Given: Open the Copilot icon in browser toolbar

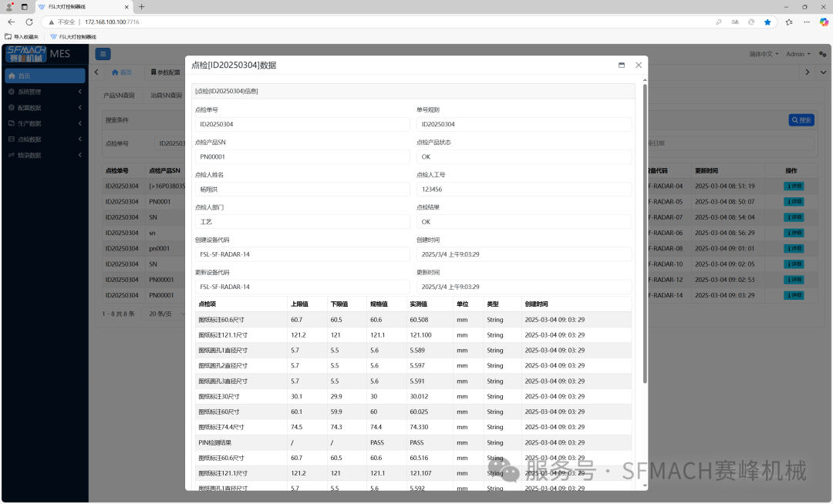Looking at the screenshot, I should pos(823,22).
